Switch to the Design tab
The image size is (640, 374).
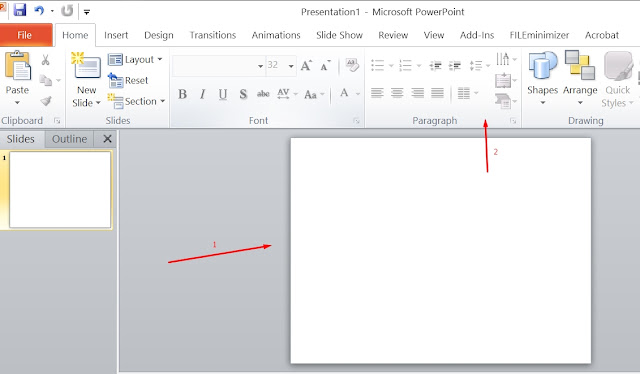[x=159, y=35]
